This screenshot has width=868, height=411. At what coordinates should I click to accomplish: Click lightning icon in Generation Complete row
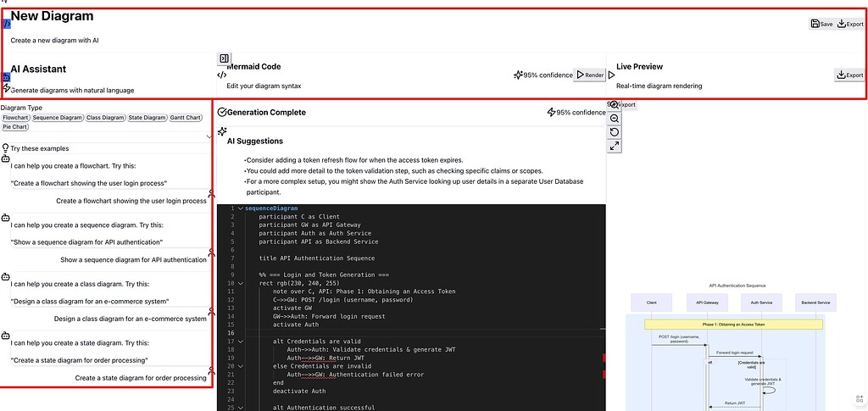(x=551, y=113)
